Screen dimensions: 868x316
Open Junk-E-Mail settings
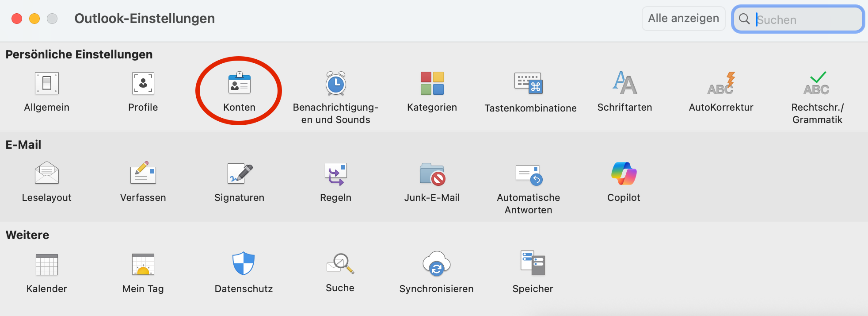tap(432, 173)
